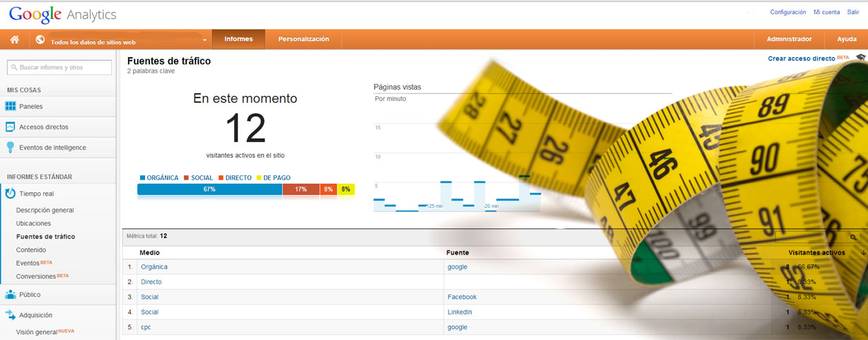Screen dimensions: 868x340
Task: Click the Tiempo real clock icon
Action: tap(11, 193)
